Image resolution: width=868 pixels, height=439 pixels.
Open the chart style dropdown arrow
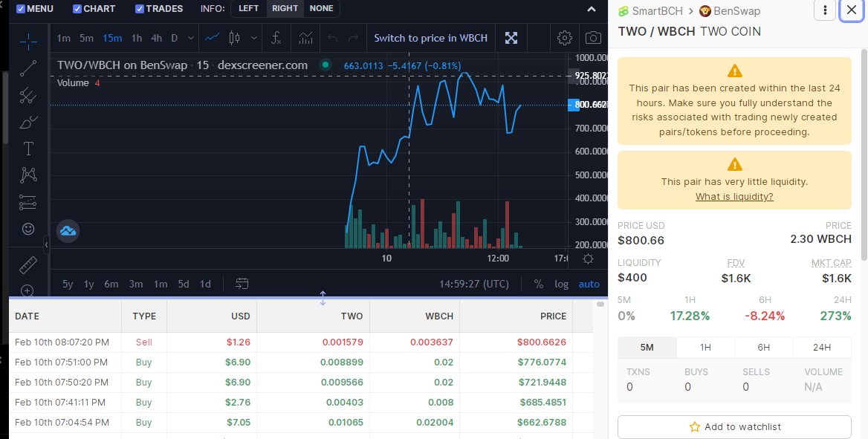253,38
